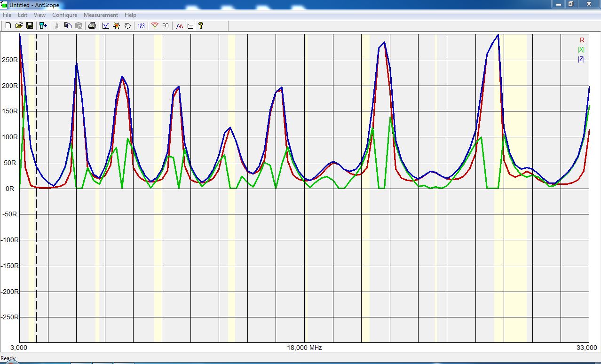601x364 pixels.
Task: Click the graph view toolbar icon
Action: (106, 25)
